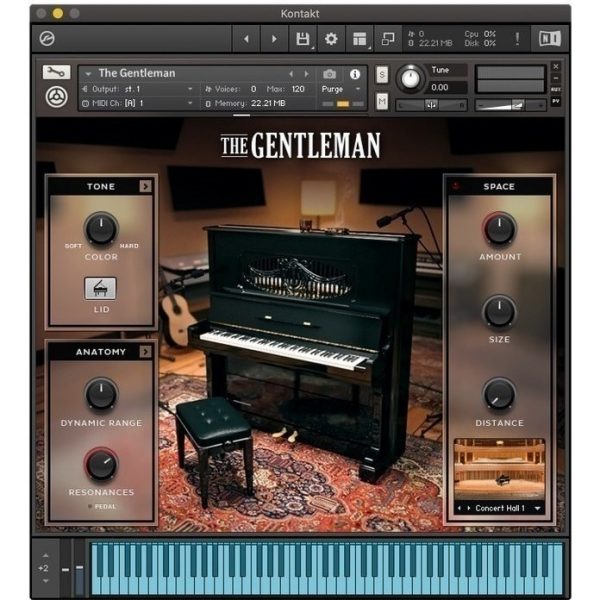This screenshot has width=600, height=600.
Task: Go to next item with the top-bar right arrow
Action: [x=274, y=39]
